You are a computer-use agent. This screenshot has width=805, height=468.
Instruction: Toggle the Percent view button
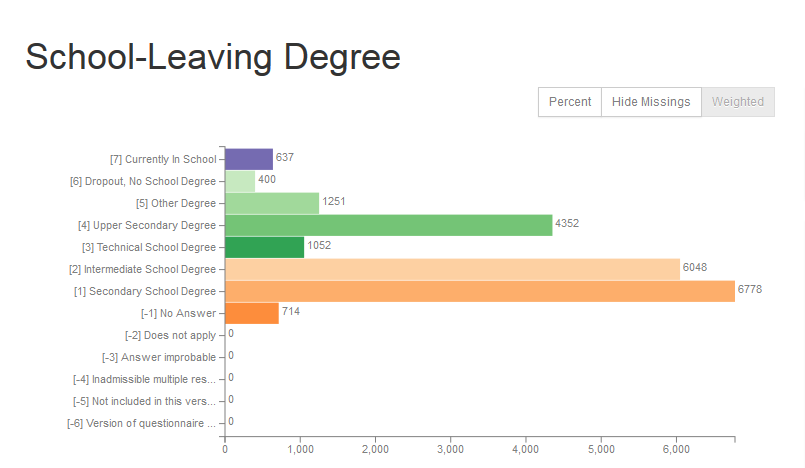click(x=570, y=102)
